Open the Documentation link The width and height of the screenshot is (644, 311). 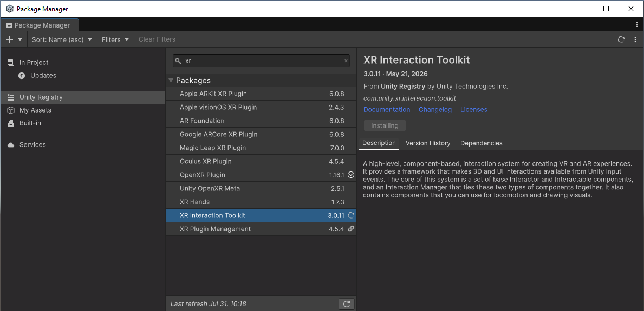(387, 110)
